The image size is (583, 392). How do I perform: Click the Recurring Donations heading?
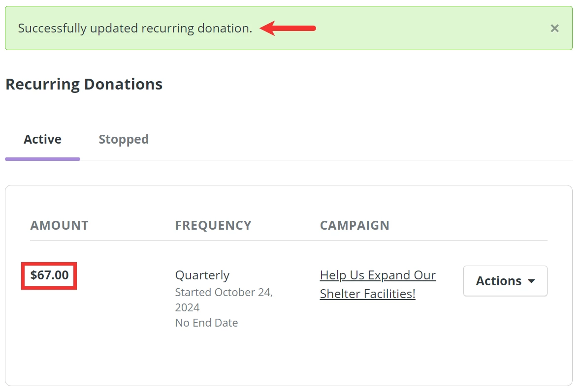tap(84, 84)
